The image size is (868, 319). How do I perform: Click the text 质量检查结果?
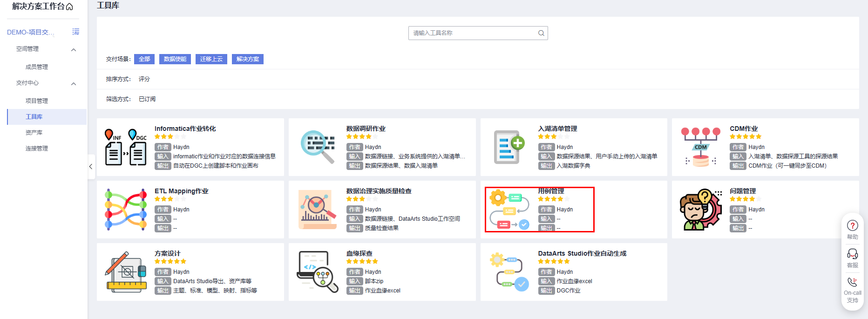point(382,228)
